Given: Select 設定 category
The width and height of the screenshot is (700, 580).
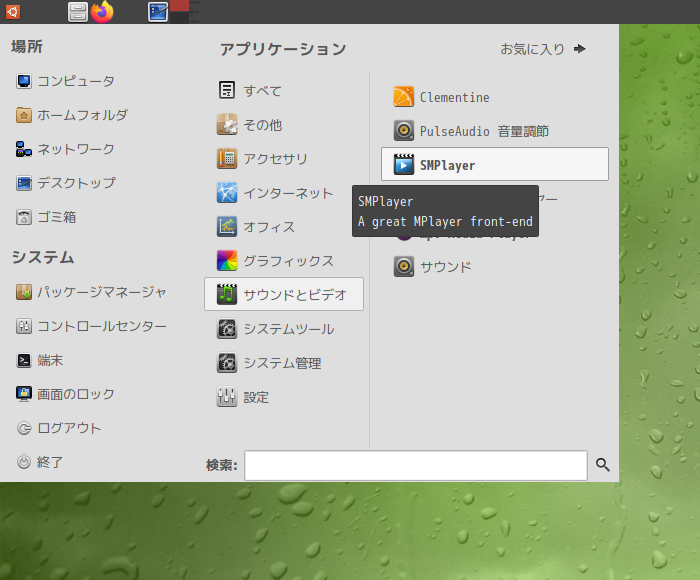Looking at the screenshot, I should pos(284,397).
